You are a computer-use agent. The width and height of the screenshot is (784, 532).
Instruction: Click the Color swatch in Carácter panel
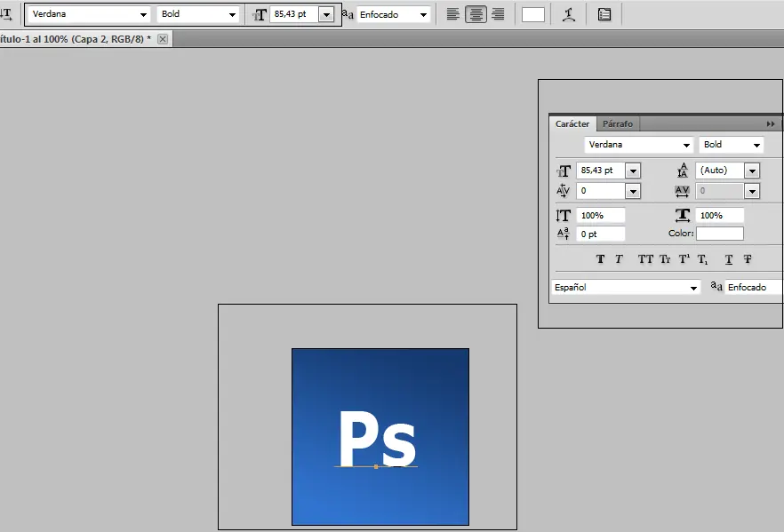(719, 234)
